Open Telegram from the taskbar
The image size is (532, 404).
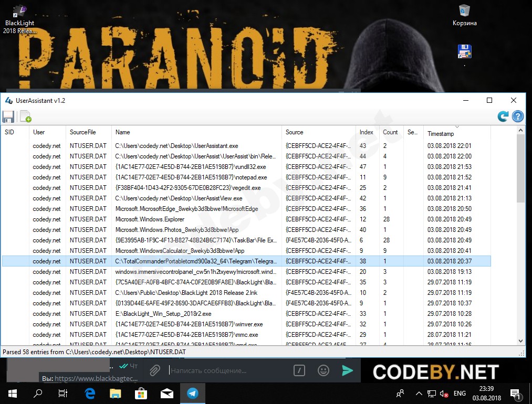click(x=193, y=393)
